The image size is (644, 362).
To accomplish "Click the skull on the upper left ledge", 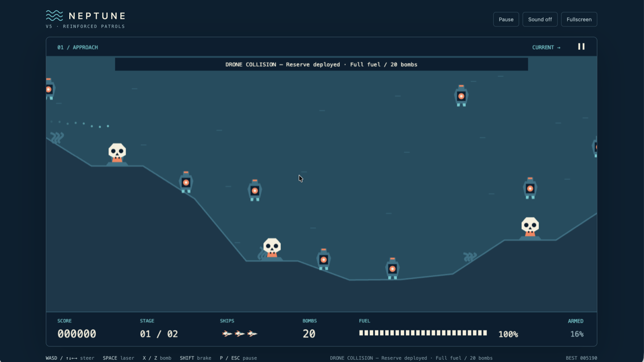I will pos(117,153).
